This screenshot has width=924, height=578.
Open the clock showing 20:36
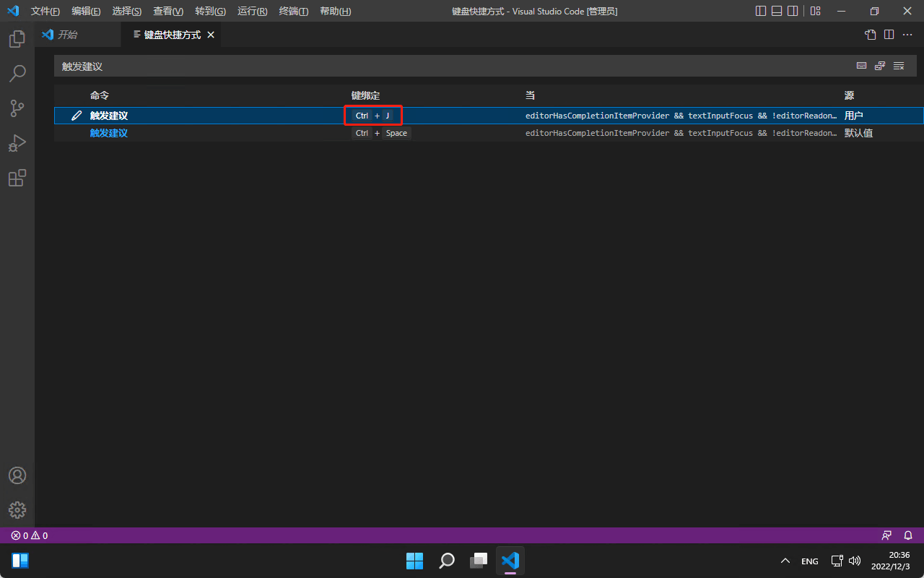[x=890, y=561]
